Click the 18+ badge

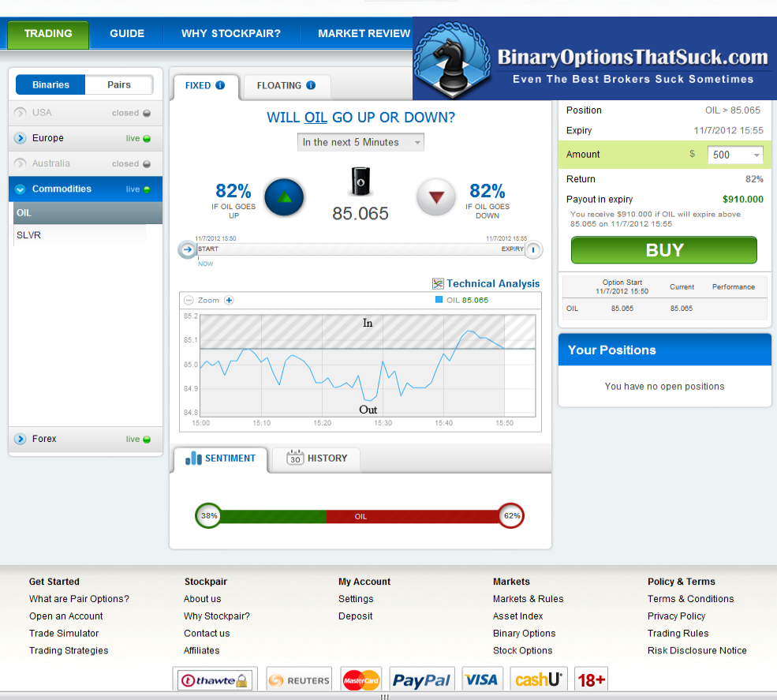pos(591,680)
